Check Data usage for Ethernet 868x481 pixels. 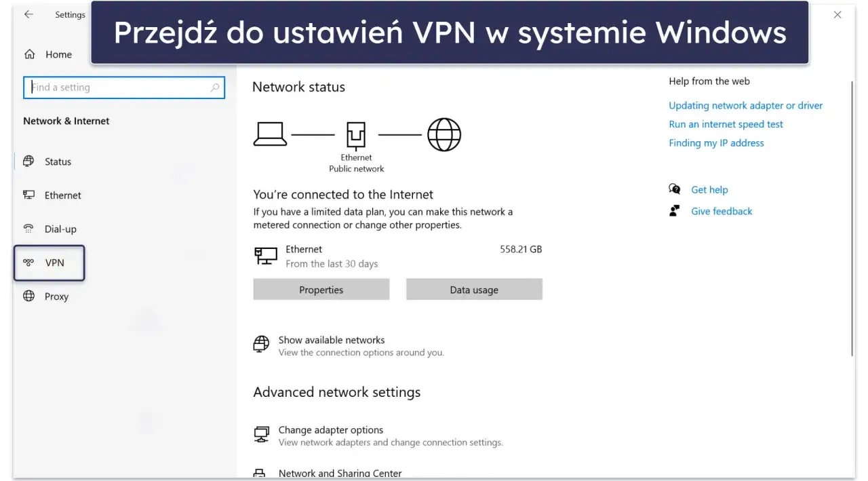point(473,289)
